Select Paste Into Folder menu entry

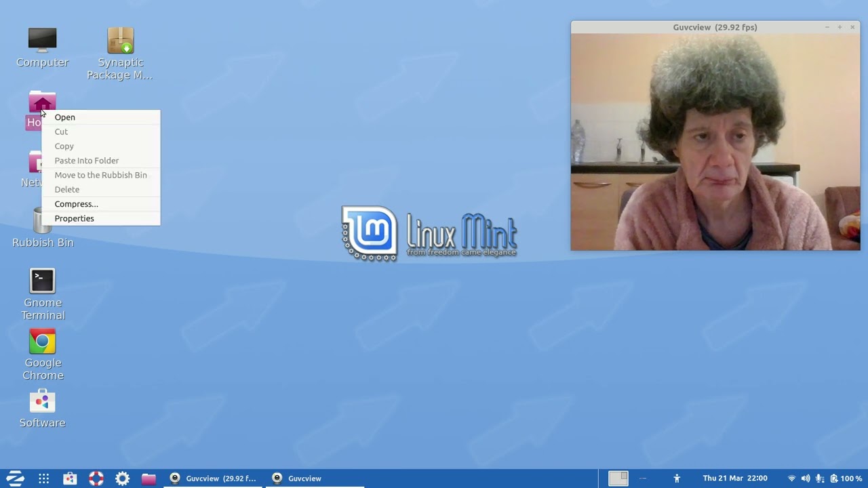101,161
